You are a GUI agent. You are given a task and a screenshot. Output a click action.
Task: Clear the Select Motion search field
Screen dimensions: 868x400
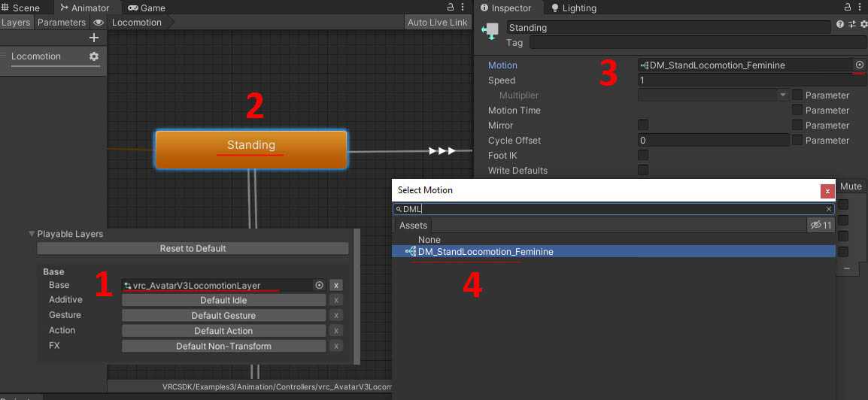[829, 209]
